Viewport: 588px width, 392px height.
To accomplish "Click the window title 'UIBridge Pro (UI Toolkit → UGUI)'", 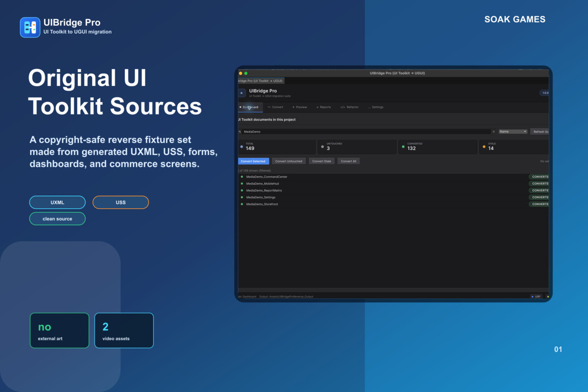I will pyautogui.click(x=397, y=73).
